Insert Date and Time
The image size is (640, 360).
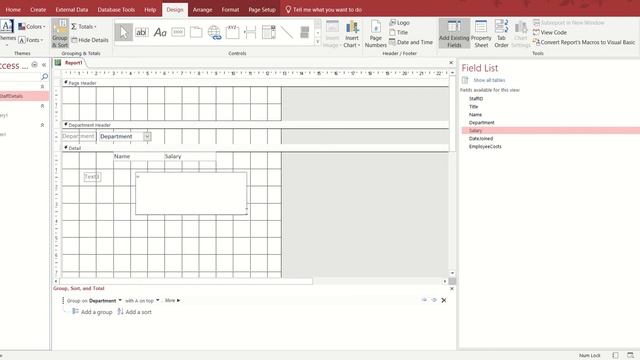coord(411,42)
